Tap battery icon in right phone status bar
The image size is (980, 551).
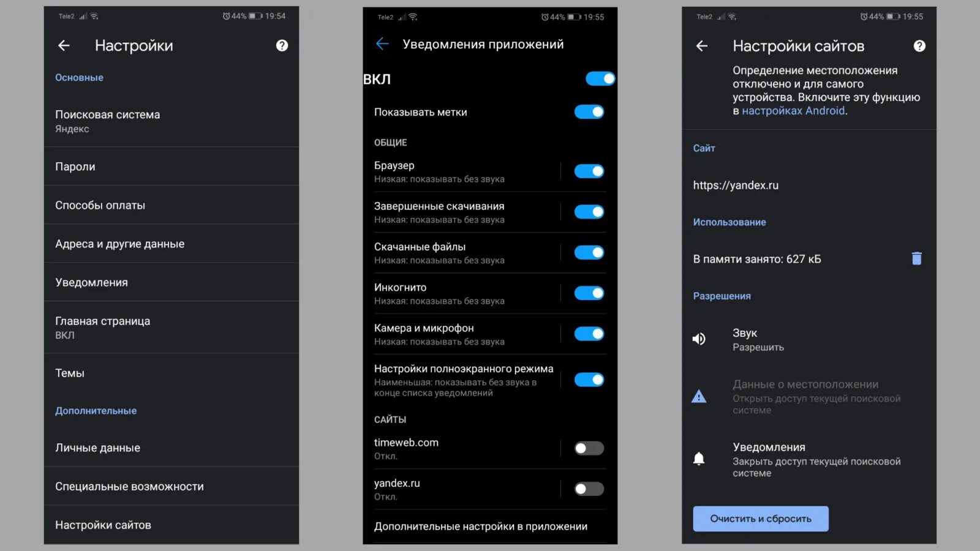pyautogui.click(x=893, y=17)
